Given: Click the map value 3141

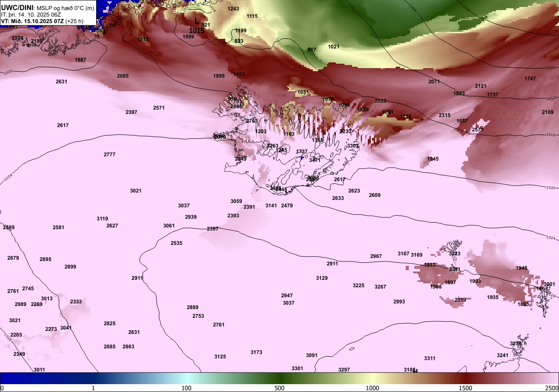Looking at the screenshot, I should click(x=271, y=206).
